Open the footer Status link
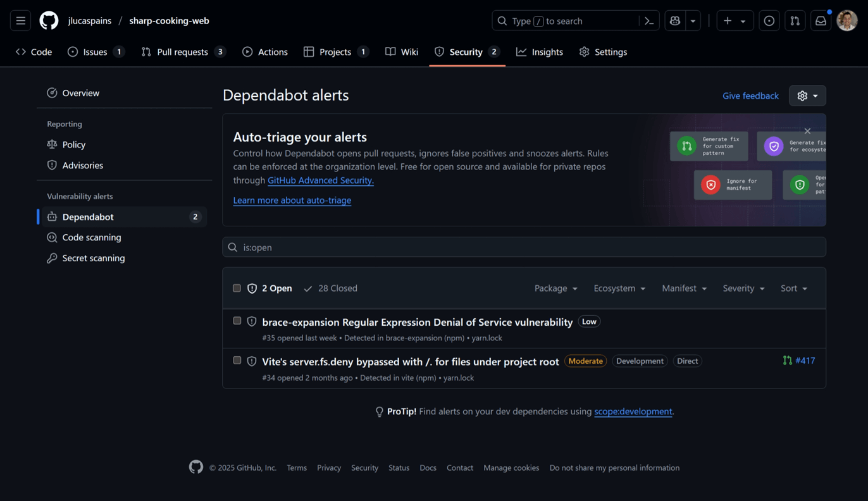868x501 pixels. point(399,468)
